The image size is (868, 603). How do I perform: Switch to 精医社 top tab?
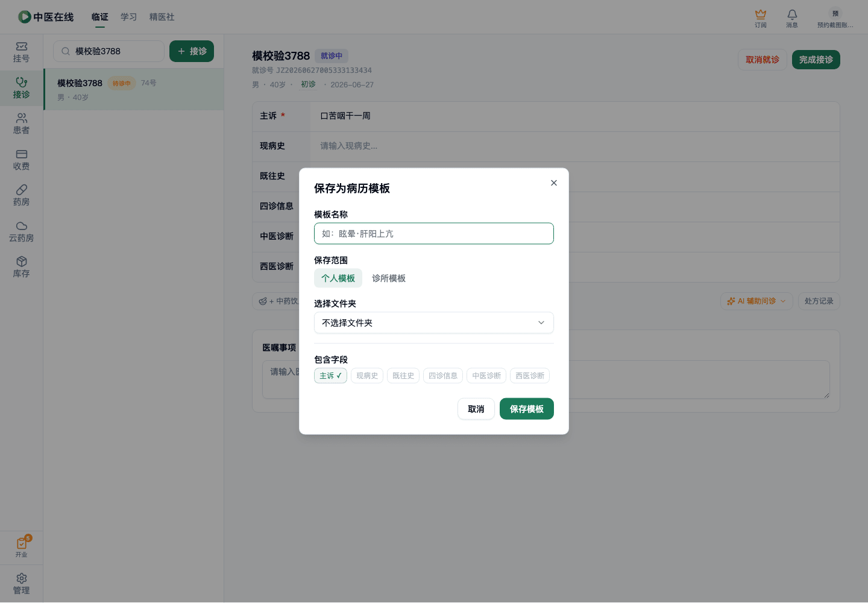(x=162, y=17)
